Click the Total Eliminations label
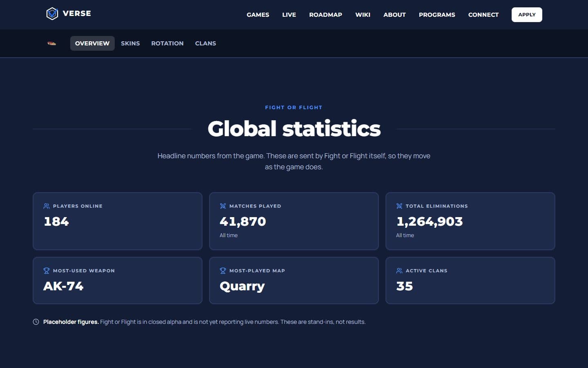 click(437, 206)
